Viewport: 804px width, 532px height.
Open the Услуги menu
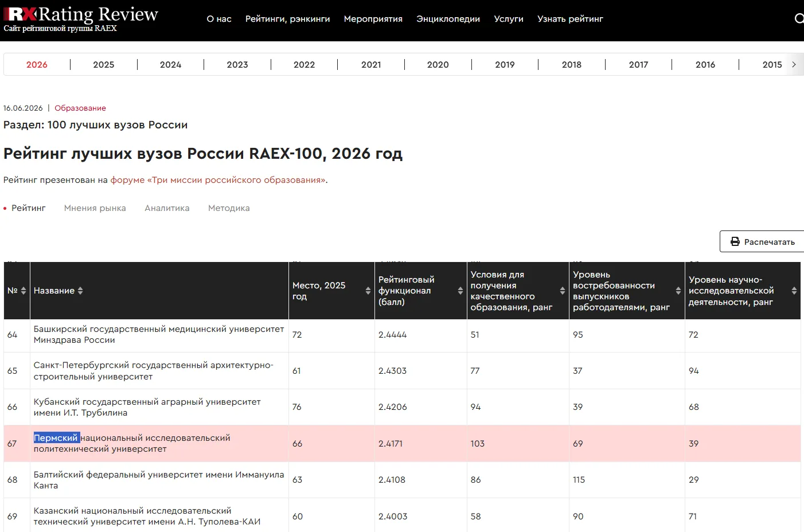509,19
